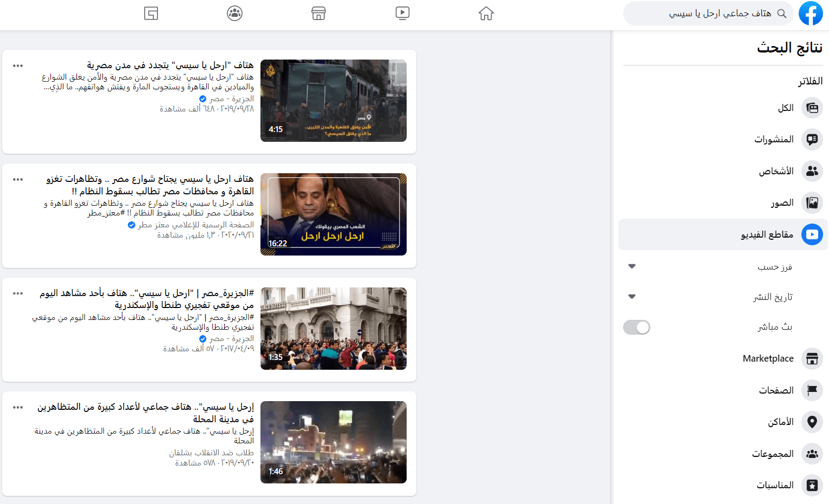Play the 4:15 Al Jazeera video thumbnail
Image resolution: width=829 pixels, height=504 pixels.
coord(334,101)
